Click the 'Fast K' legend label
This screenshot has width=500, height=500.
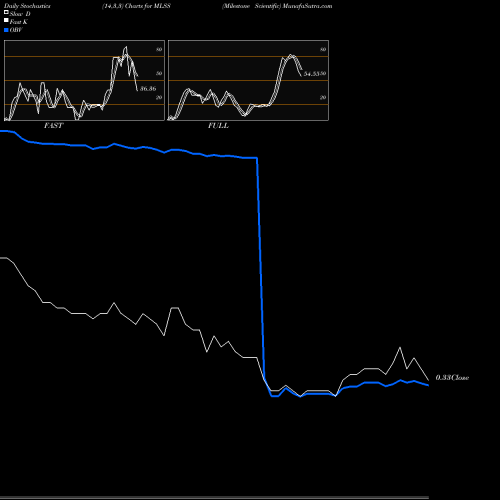pyautogui.click(x=19, y=22)
